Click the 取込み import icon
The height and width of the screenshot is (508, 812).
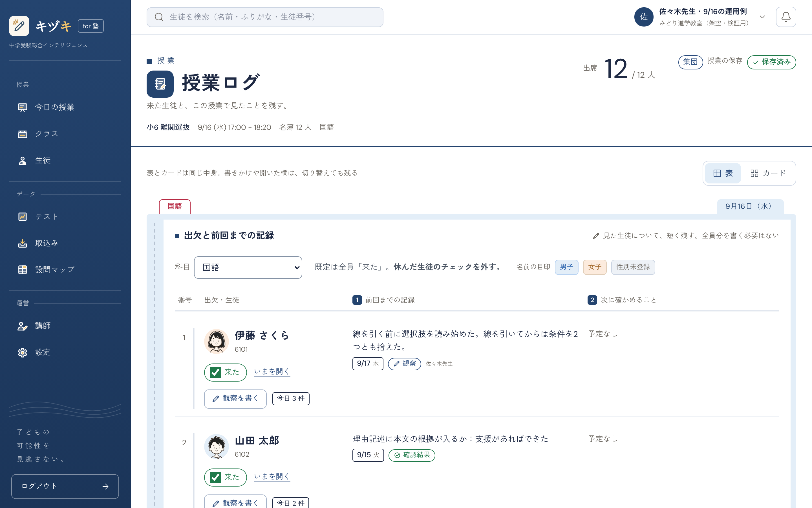[x=23, y=243]
